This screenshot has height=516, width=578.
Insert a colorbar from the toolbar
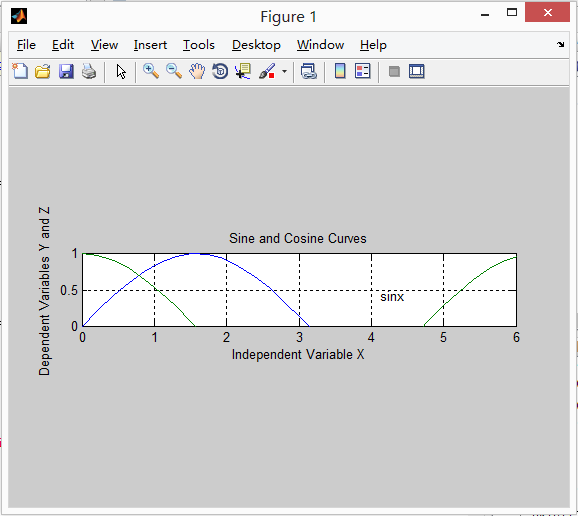coord(340,71)
